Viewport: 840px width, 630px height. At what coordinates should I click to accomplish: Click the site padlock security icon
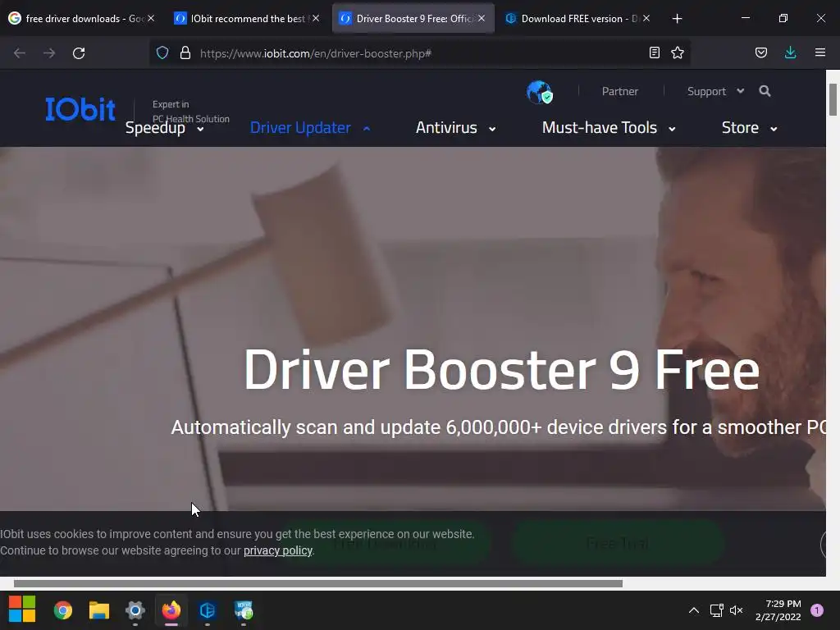coord(185,53)
